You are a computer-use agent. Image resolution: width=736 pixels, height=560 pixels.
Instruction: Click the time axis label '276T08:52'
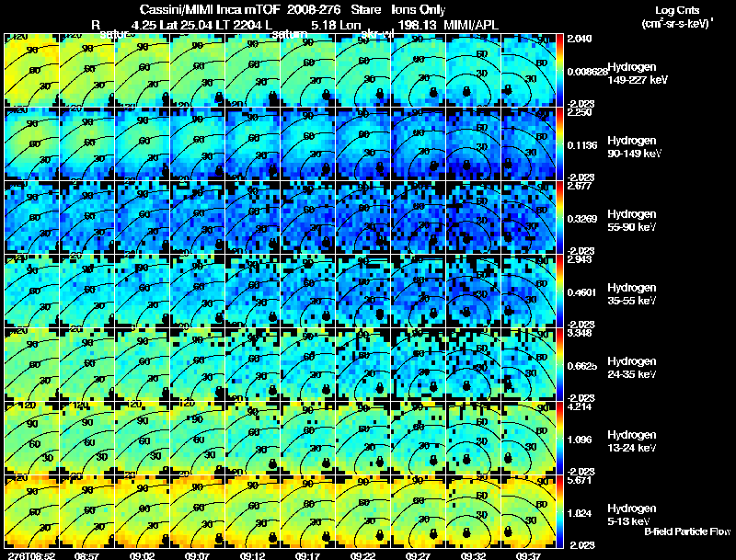(x=31, y=555)
